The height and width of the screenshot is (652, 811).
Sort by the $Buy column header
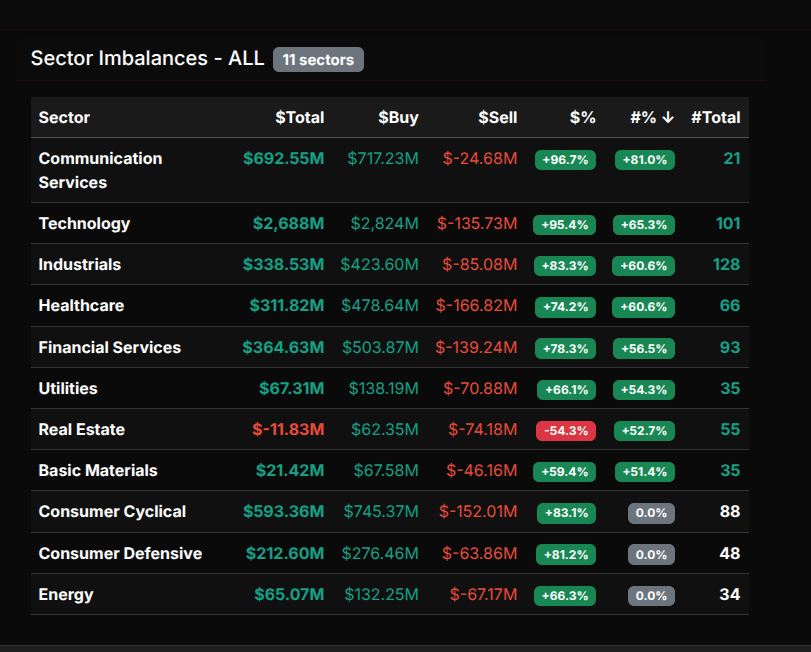[398, 117]
